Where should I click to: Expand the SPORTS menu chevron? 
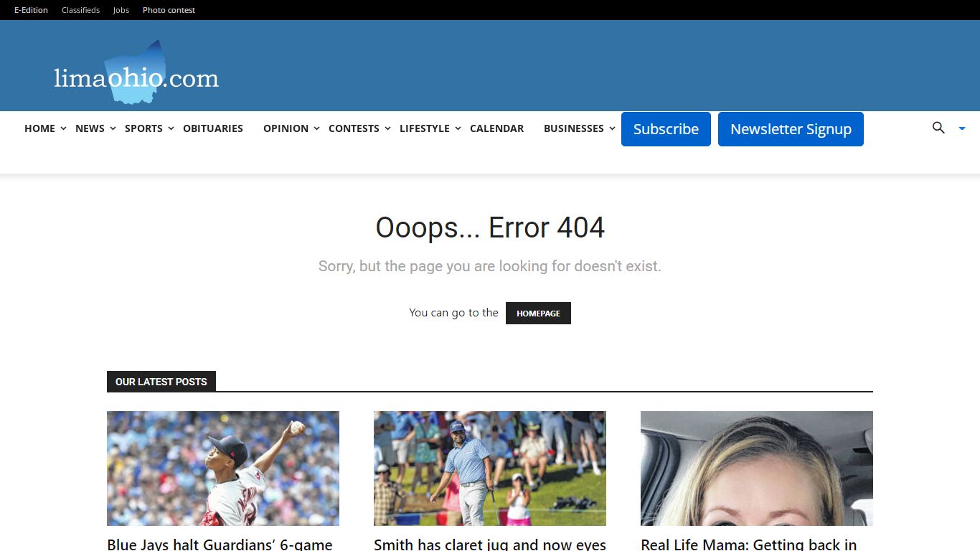click(171, 128)
